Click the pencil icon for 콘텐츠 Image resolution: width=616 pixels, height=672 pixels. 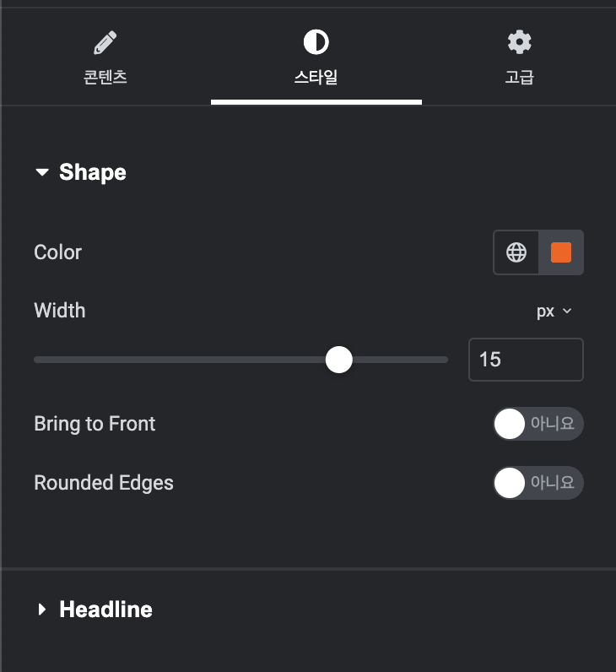click(x=105, y=42)
